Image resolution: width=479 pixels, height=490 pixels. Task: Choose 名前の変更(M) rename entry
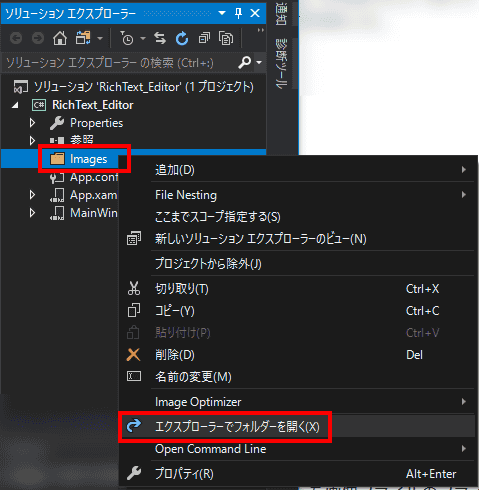[298, 377]
